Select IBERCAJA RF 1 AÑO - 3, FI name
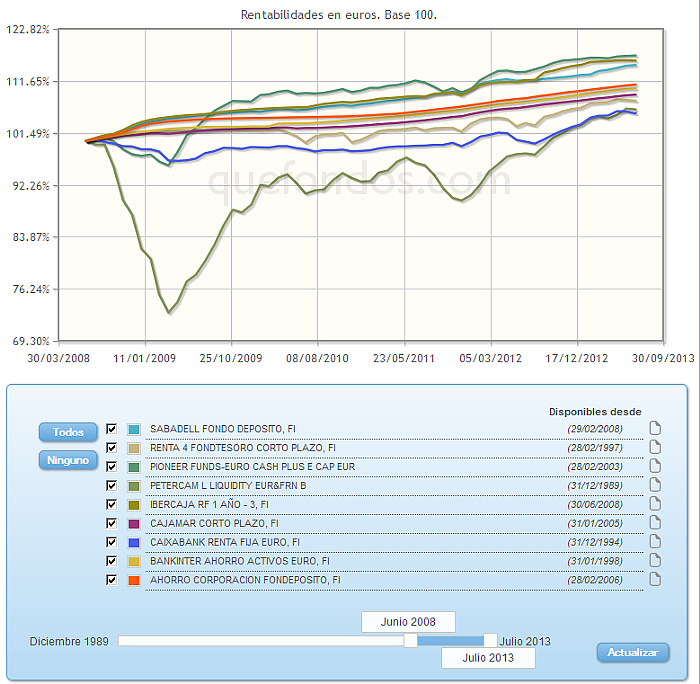 [x=209, y=505]
